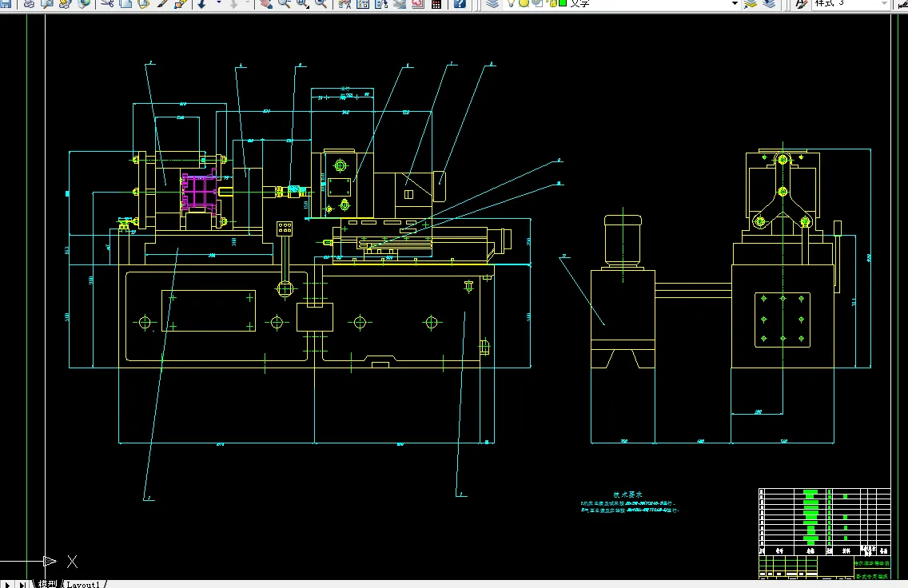Open DesignCenter icon
The width and height of the screenshot is (908, 588).
363,3
